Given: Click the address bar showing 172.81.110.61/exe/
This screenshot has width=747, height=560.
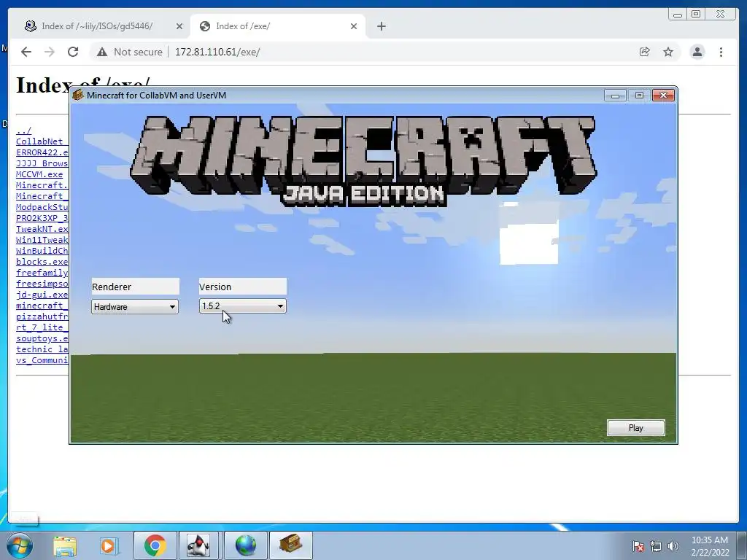Looking at the screenshot, I should (217, 52).
